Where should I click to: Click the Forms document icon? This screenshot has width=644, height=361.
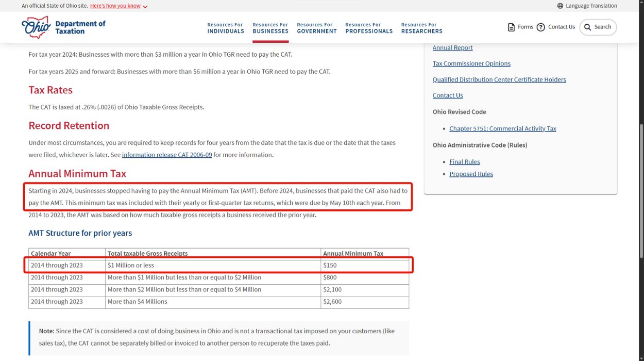point(511,27)
